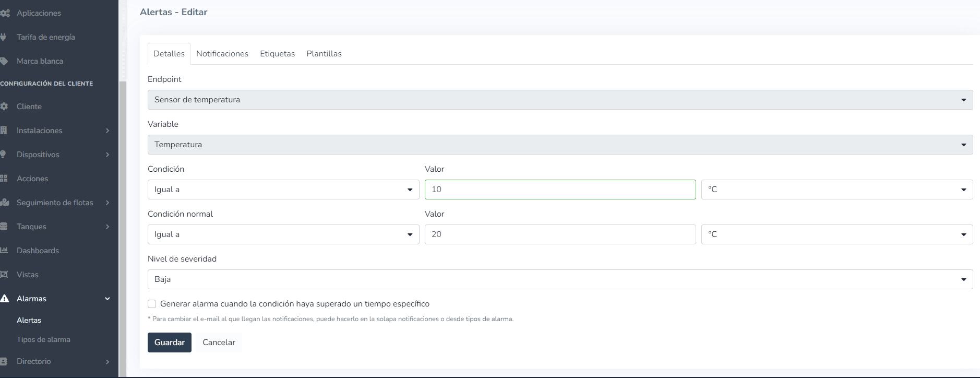
Task: Click the Guardar button
Action: pyautogui.click(x=169, y=342)
